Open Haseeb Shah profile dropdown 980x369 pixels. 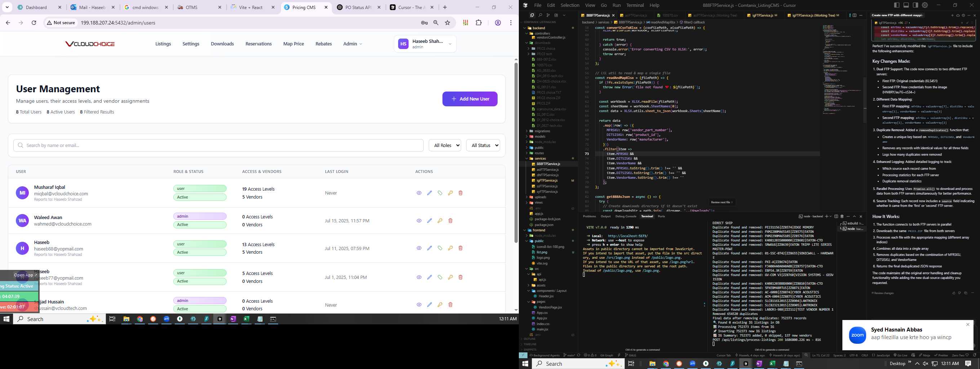pos(425,44)
